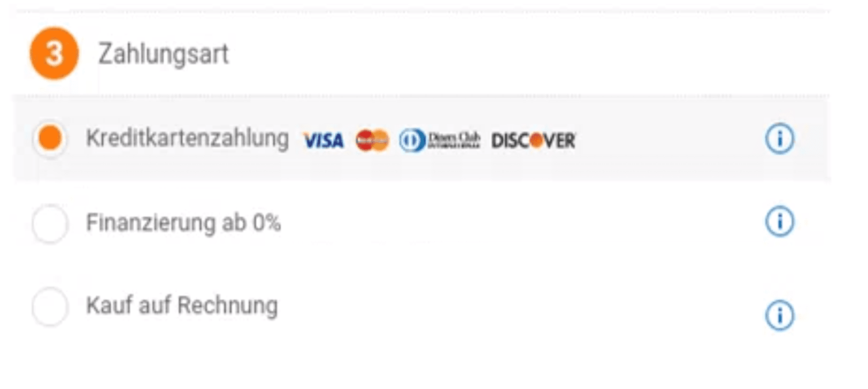Click empty area in Finanzierung row

coord(508,223)
